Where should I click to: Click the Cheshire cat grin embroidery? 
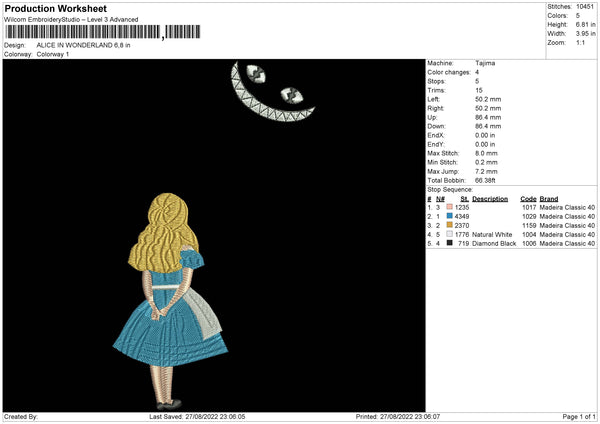click(272, 92)
